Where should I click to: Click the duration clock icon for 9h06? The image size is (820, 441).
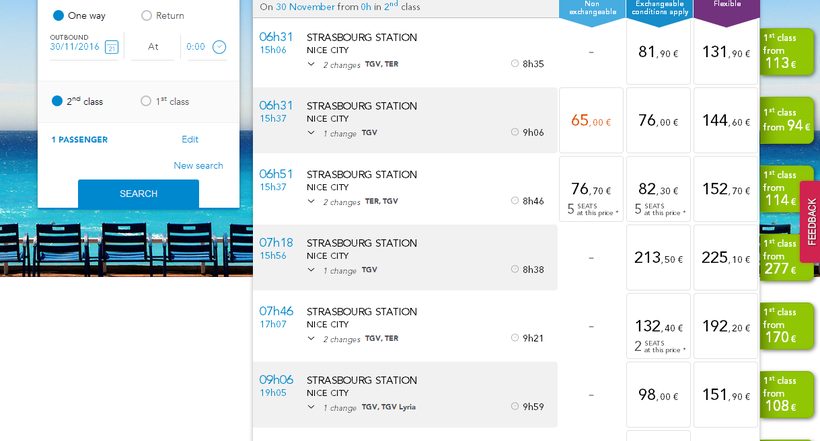(515, 132)
